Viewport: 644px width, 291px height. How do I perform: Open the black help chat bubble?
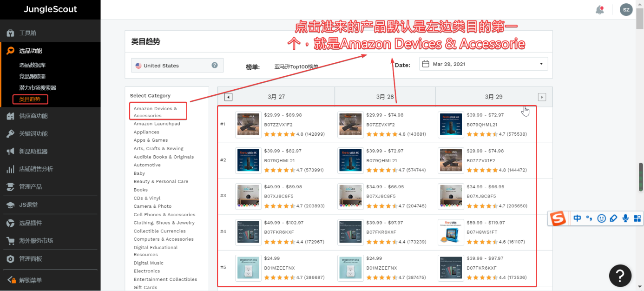[620, 275]
